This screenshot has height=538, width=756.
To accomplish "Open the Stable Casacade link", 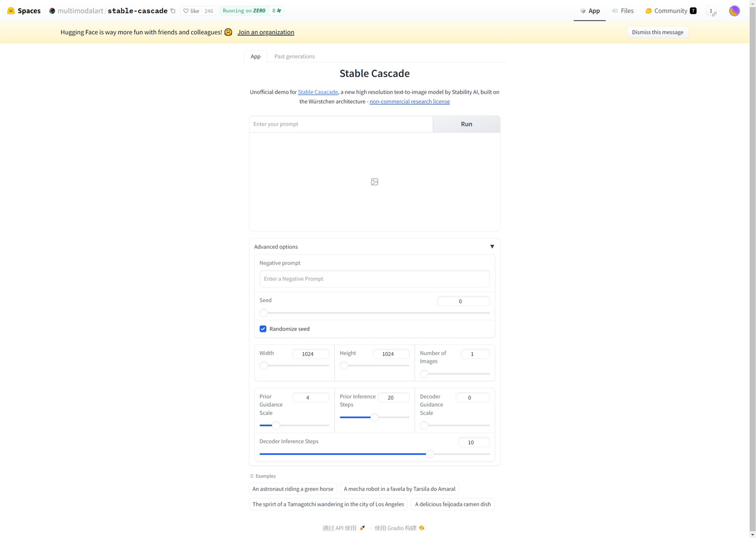I will pos(318,92).
